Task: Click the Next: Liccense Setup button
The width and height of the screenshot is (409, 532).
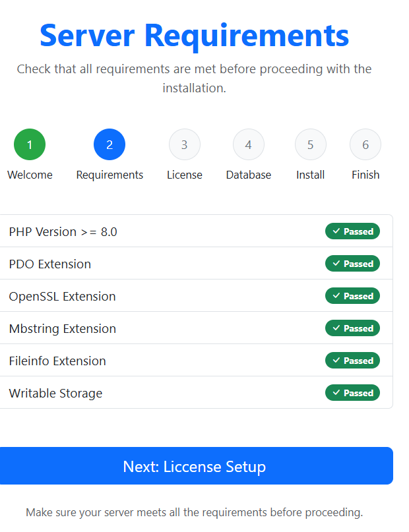Action: [x=195, y=466]
